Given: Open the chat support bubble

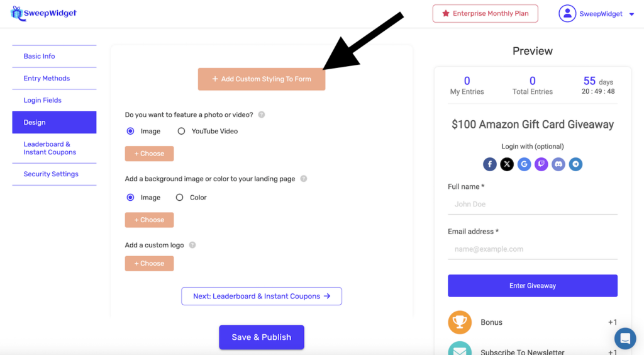Looking at the screenshot, I should 625,338.
